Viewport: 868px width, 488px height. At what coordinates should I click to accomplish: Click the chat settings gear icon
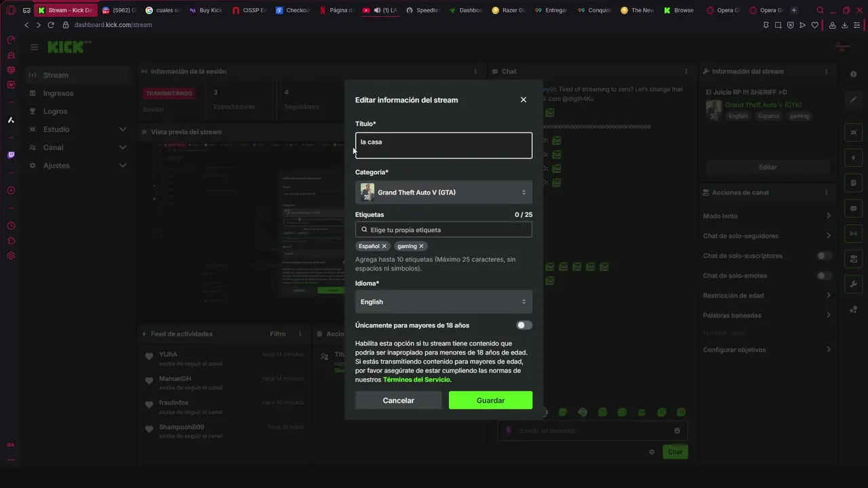[x=652, y=452]
